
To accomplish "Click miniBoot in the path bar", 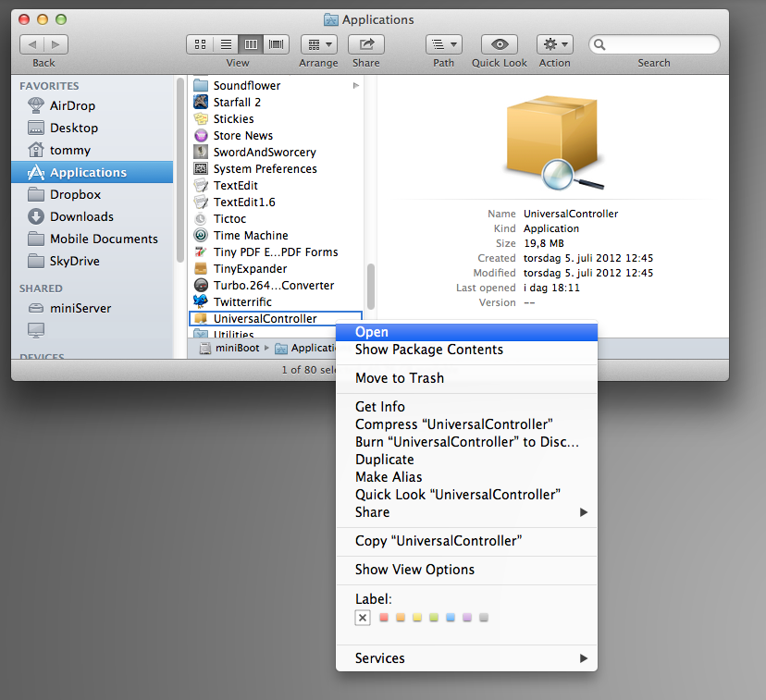I will click(x=230, y=348).
